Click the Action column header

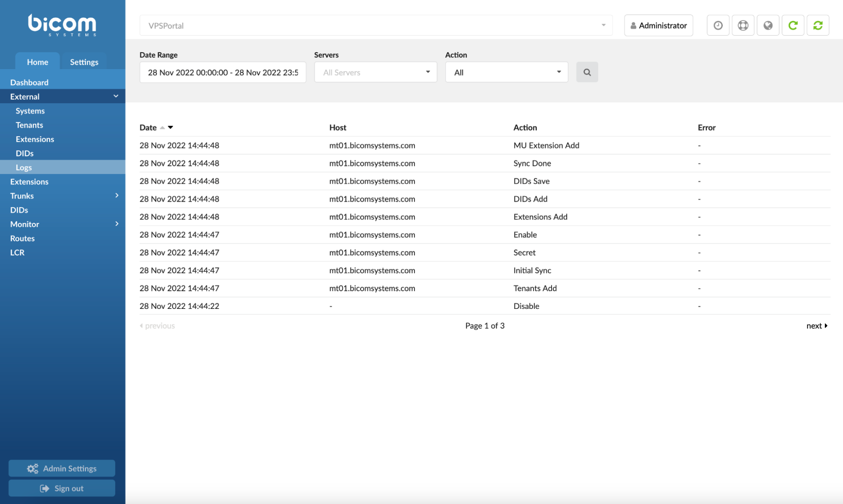(x=525, y=127)
